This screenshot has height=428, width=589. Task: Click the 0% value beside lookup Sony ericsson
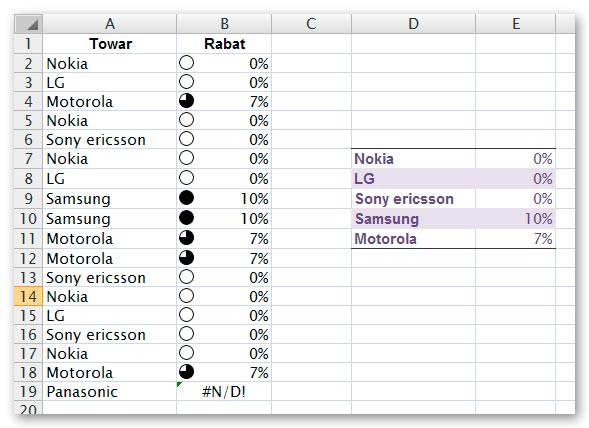516,198
